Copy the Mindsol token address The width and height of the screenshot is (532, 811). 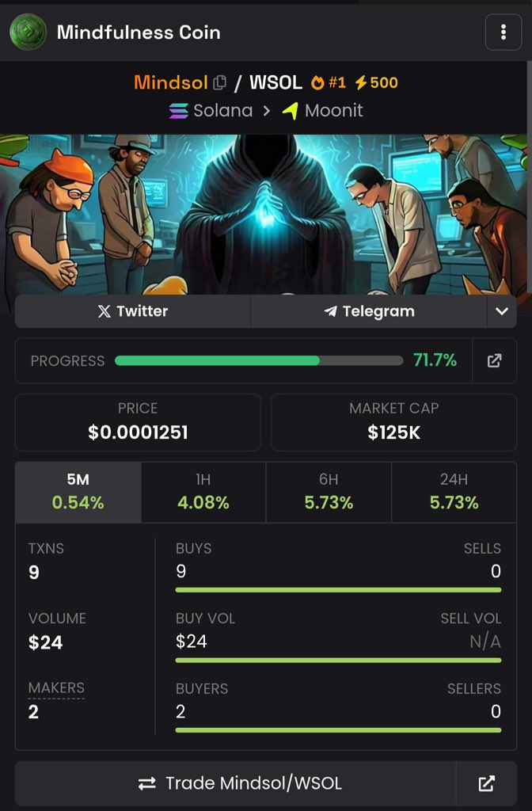tap(220, 82)
